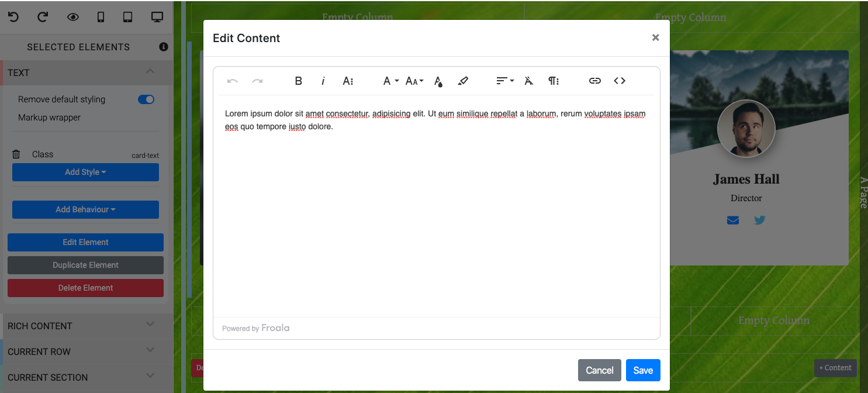The width and height of the screenshot is (868, 393).
Task: Click the Save button
Action: tap(642, 370)
